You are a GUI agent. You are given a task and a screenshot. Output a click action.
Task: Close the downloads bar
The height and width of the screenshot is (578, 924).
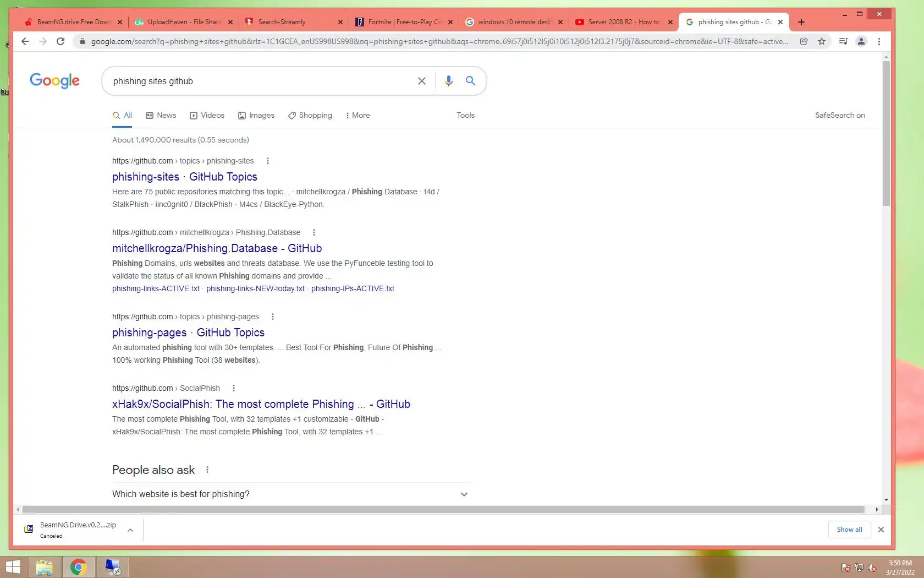coord(881,530)
